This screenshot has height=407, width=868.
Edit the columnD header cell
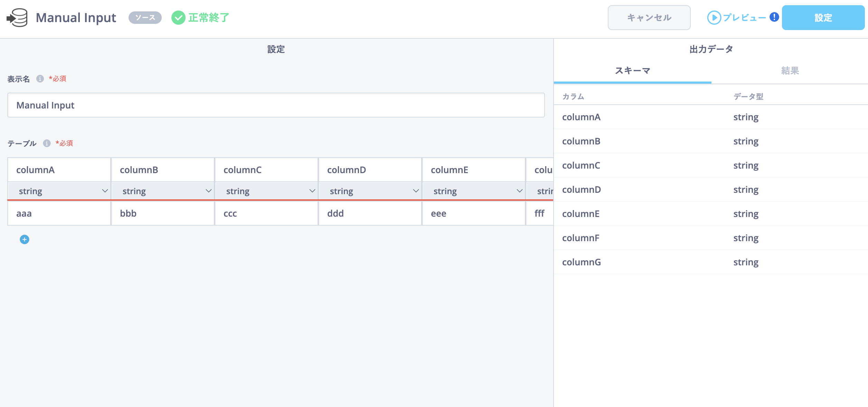point(370,170)
